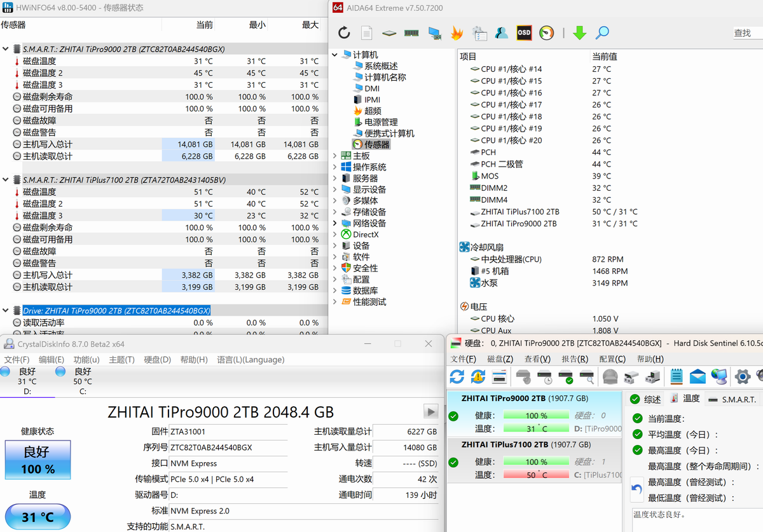Viewport: 763px width, 532px height.
Task: Click the 主机写入总计 14,081 GB row in HWiNFO
Action: point(164,144)
